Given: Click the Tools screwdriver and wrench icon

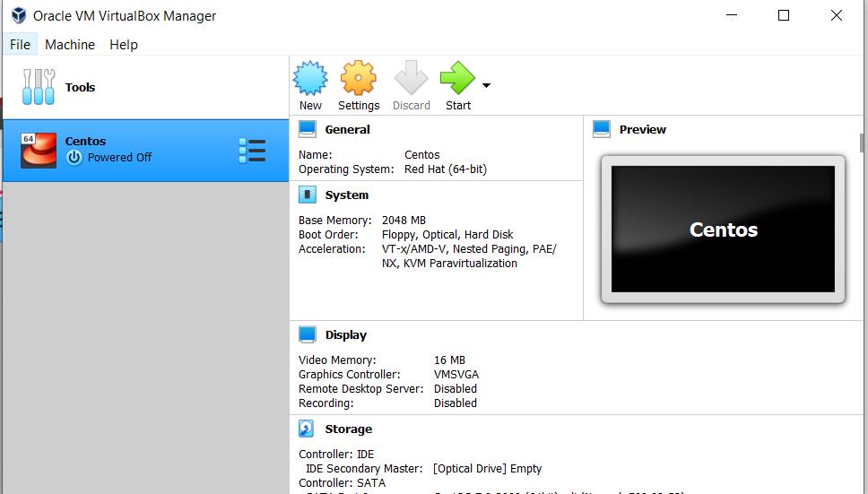Looking at the screenshot, I should 39,87.
